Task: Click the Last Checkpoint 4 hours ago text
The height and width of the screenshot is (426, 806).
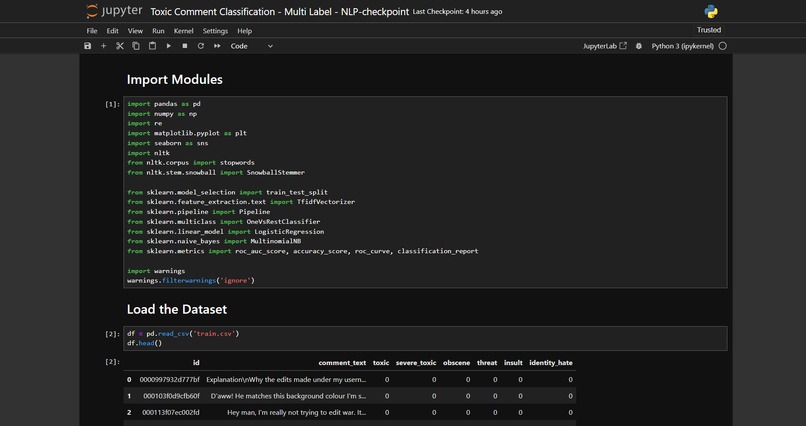Action: point(457,12)
